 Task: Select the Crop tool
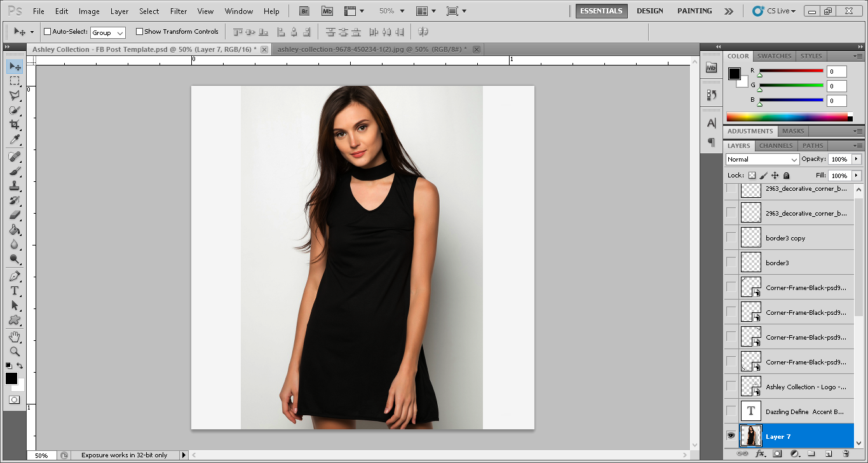point(15,125)
